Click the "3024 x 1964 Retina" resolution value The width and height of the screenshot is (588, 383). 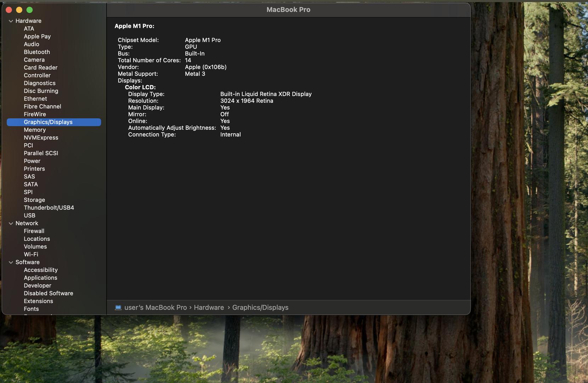247,101
